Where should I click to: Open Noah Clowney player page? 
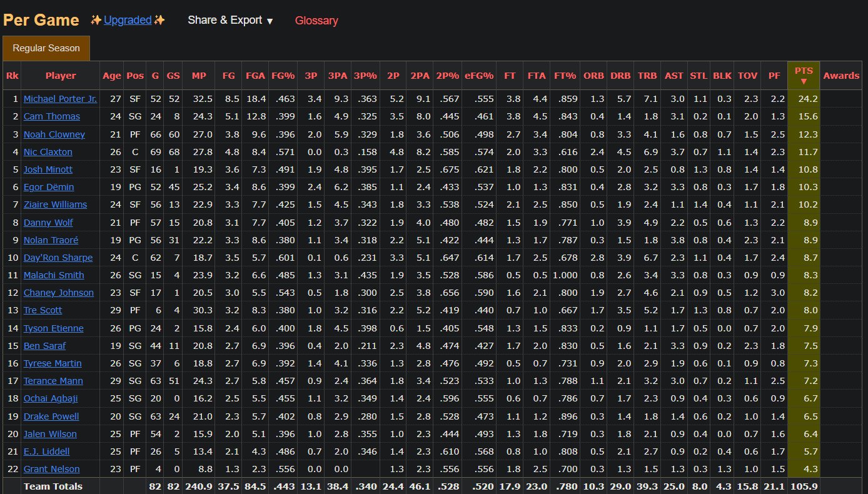coord(54,134)
